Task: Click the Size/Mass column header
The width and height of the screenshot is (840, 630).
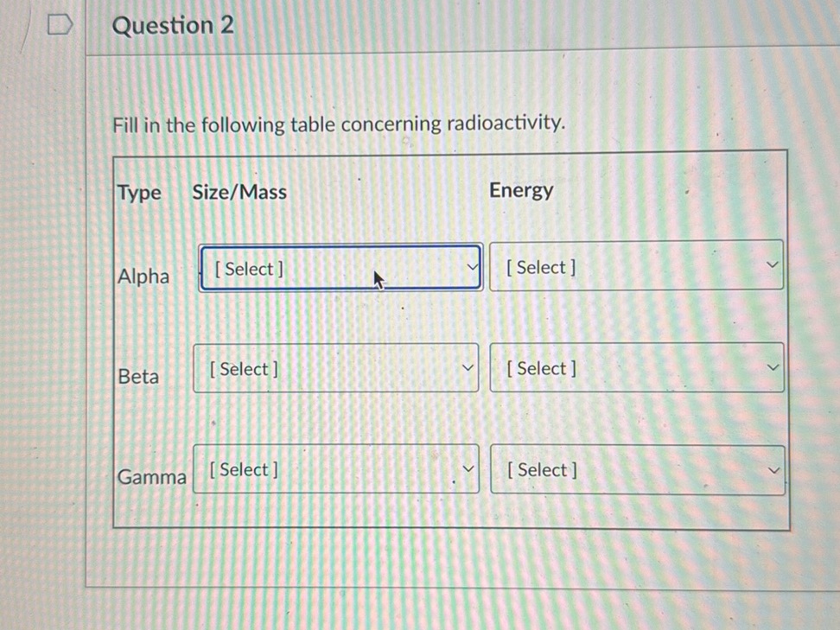Action: (239, 192)
